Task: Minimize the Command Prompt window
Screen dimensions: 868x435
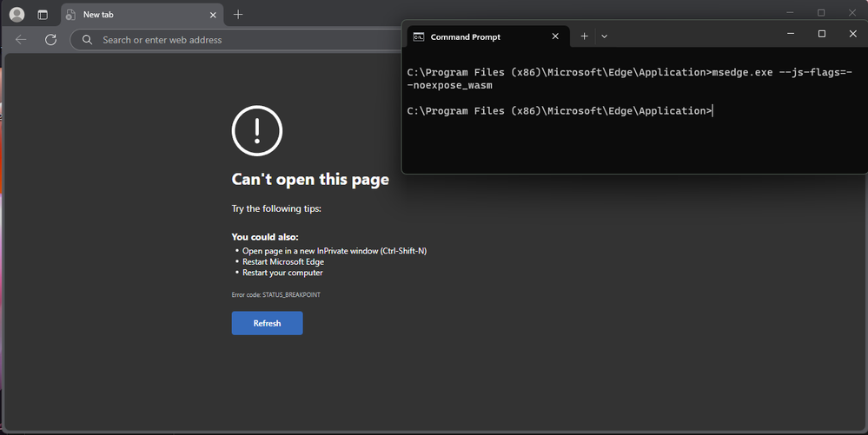Action: pyautogui.click(x=791, y=34)
